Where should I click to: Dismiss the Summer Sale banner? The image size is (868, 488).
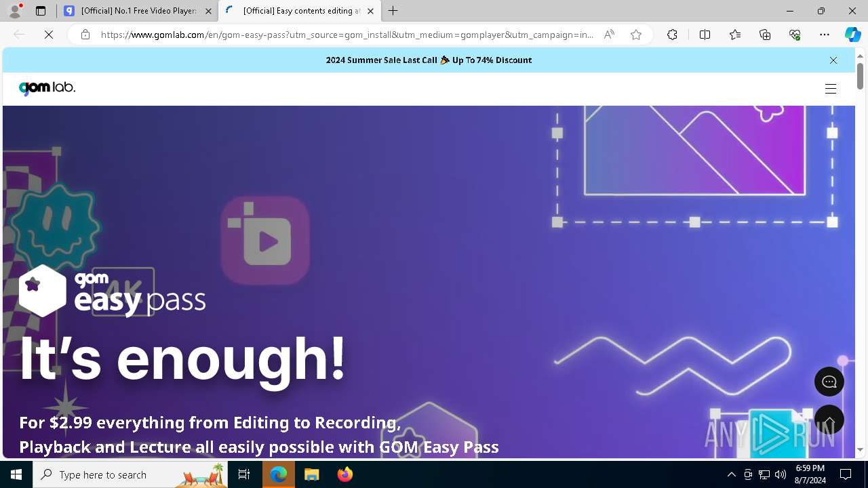point(833,60)
